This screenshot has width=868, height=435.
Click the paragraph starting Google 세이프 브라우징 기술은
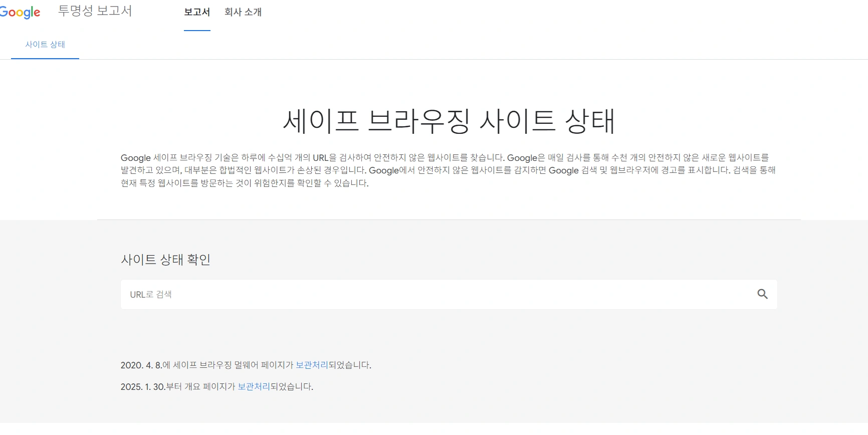pos(448,170)
